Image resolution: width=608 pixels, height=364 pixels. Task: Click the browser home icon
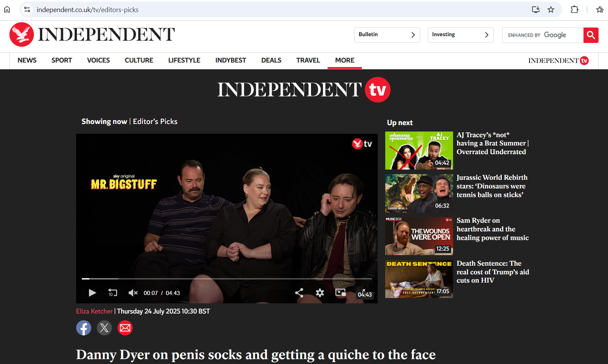point(7,9)
